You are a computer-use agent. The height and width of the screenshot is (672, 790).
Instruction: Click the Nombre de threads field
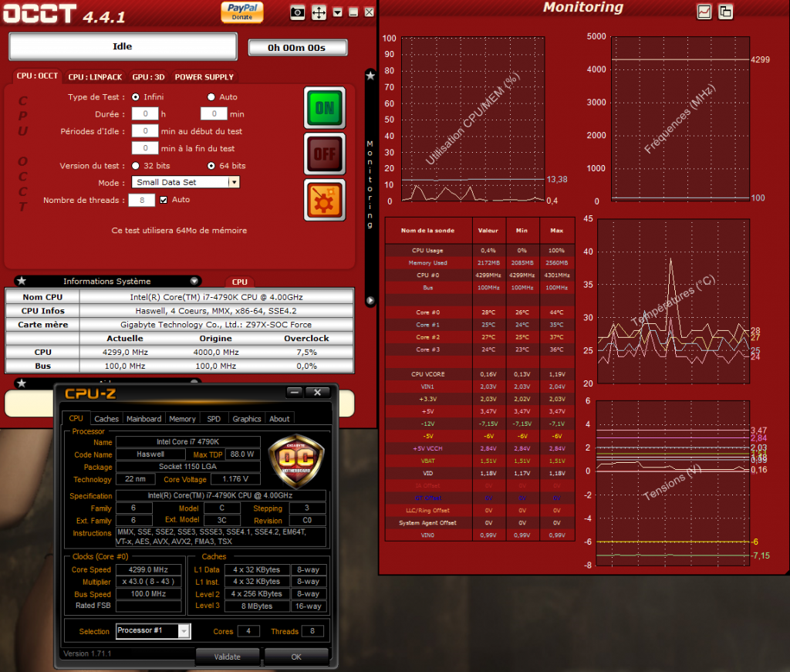(142, 200)
